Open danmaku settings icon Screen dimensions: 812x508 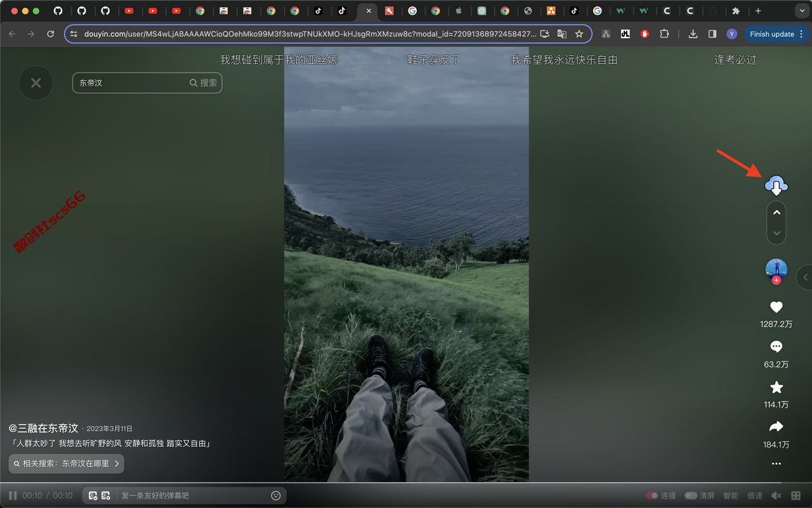tap(106, 495)
